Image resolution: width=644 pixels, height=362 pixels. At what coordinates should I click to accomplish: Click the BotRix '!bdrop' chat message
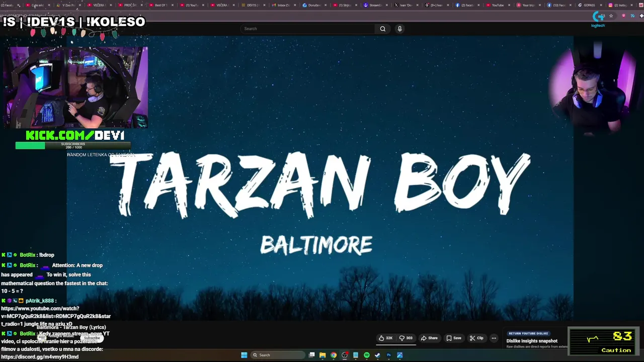(28, 255)
